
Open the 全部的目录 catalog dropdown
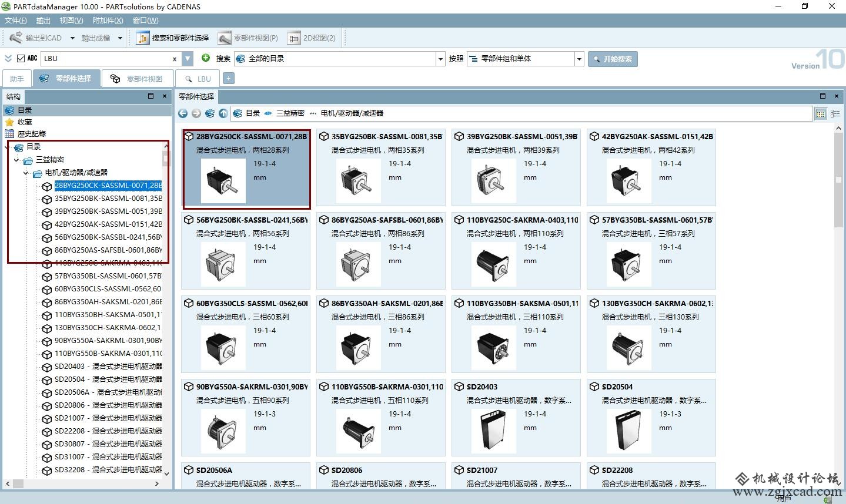point(440,59)
